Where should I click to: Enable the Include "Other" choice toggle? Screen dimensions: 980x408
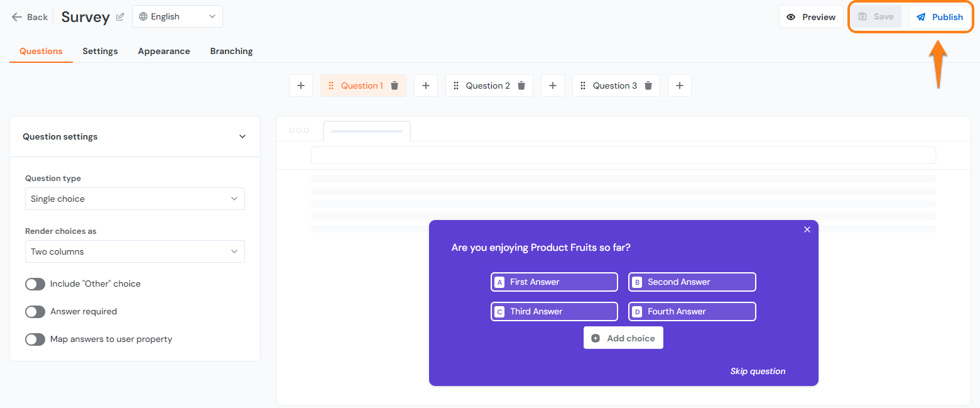pyautogui.click(x=35, y=284)
